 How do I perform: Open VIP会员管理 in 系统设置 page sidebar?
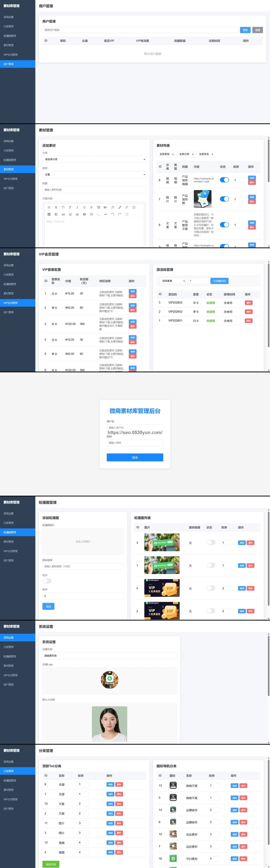pos(17,675)
